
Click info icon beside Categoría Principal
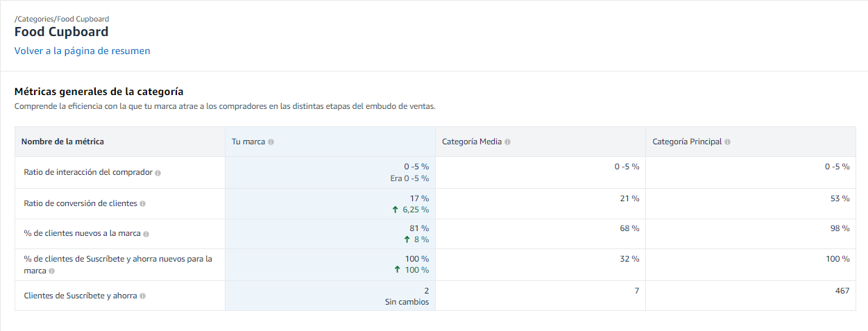click(727, 142)
